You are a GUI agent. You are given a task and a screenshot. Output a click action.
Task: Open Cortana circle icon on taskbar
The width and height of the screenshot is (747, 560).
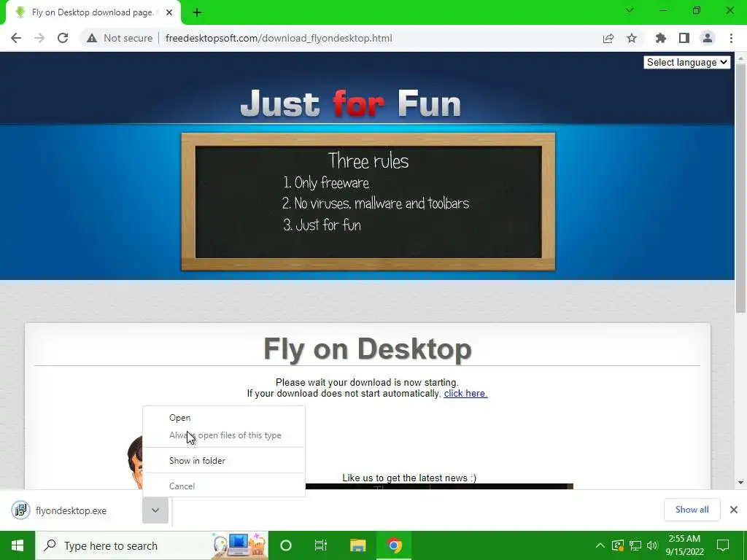click(286, 545)
